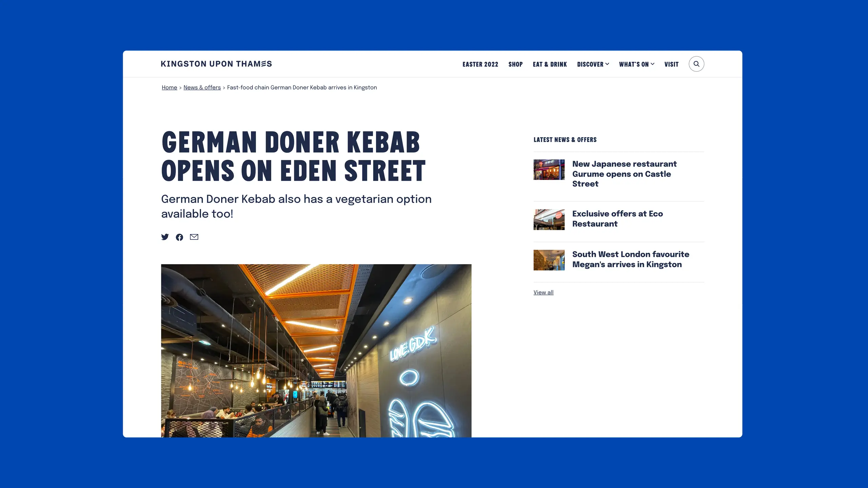Click the Kingston Upon Thames logo
The height and width of the screenshot is (488, 868).
[216, 64]
